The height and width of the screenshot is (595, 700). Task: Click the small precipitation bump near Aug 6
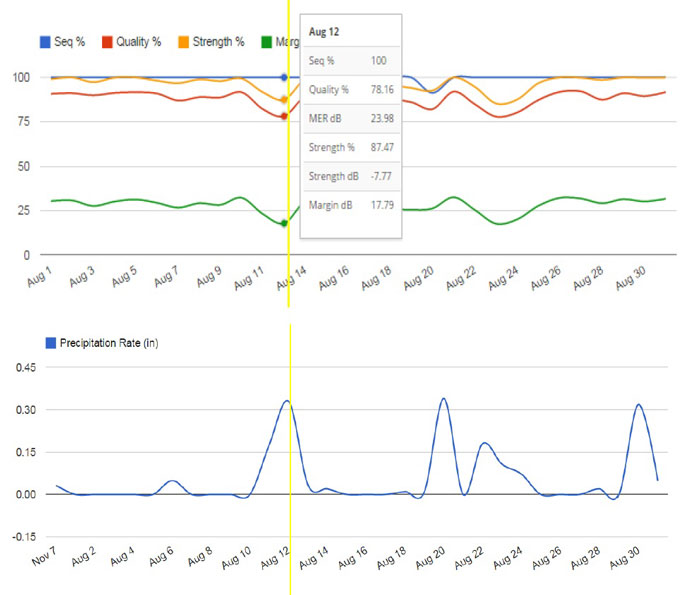tap(173, 481)
